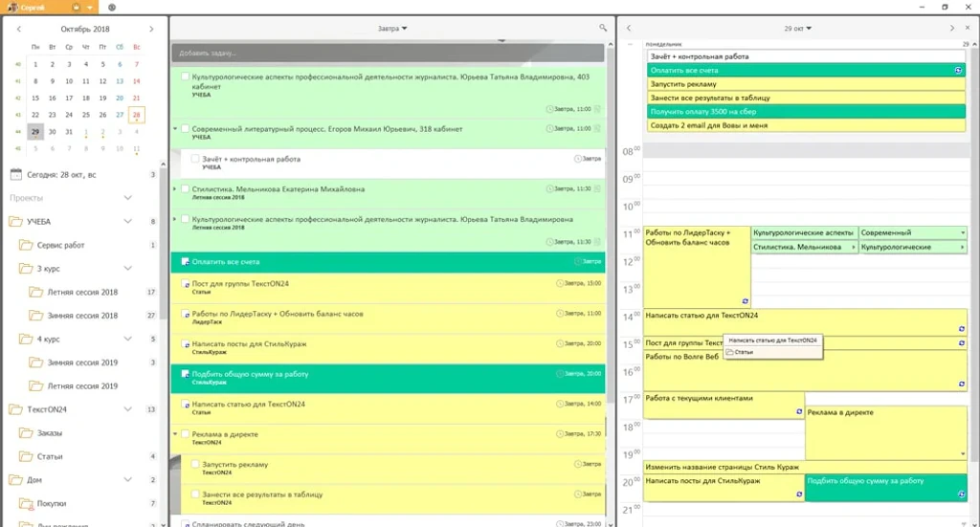Click the repeat icon on Написать посты для СтильКураж event
This screenshot has height=527, width=980.
(799, 494)
